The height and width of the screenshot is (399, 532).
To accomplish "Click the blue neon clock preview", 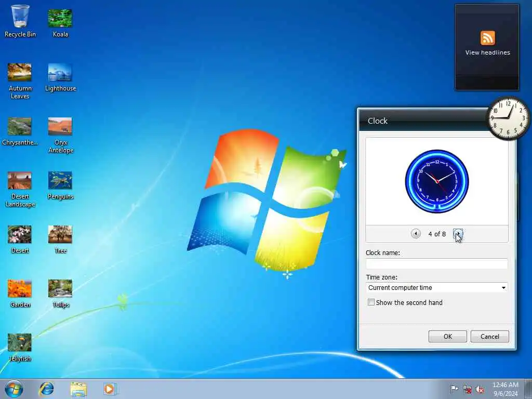I will 437,181.
